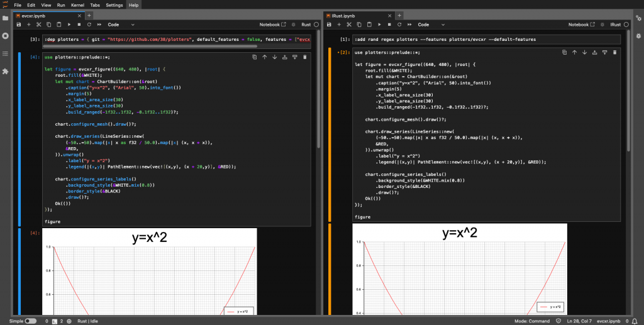The height and width of the screenshot is (325, 644).
Task: Show the Table of Contents sidebar
Action: [x=5, y=54]
